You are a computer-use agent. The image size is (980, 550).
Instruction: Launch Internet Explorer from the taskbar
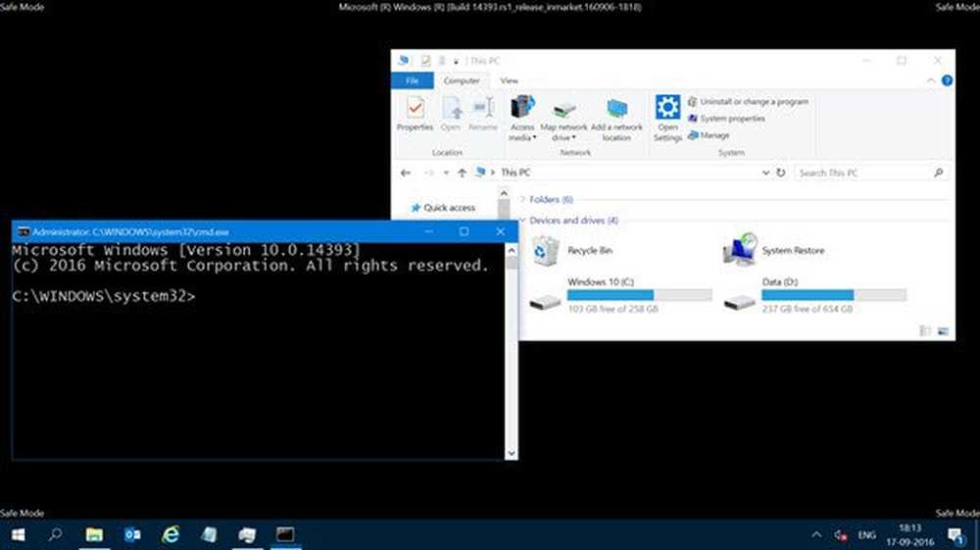pyautogui.click(x=171, y=535)
